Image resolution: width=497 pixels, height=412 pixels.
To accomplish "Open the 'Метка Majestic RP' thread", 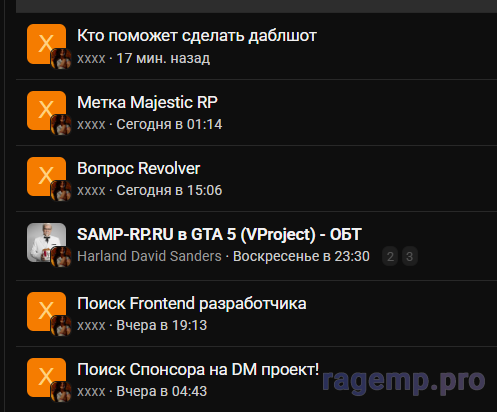I will click(147, 102).
